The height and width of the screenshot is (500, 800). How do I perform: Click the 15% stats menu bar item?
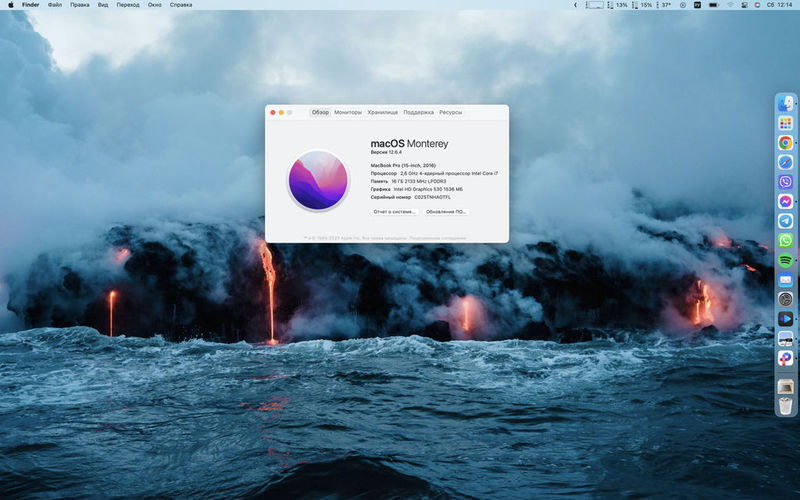[x=642, y=5]
